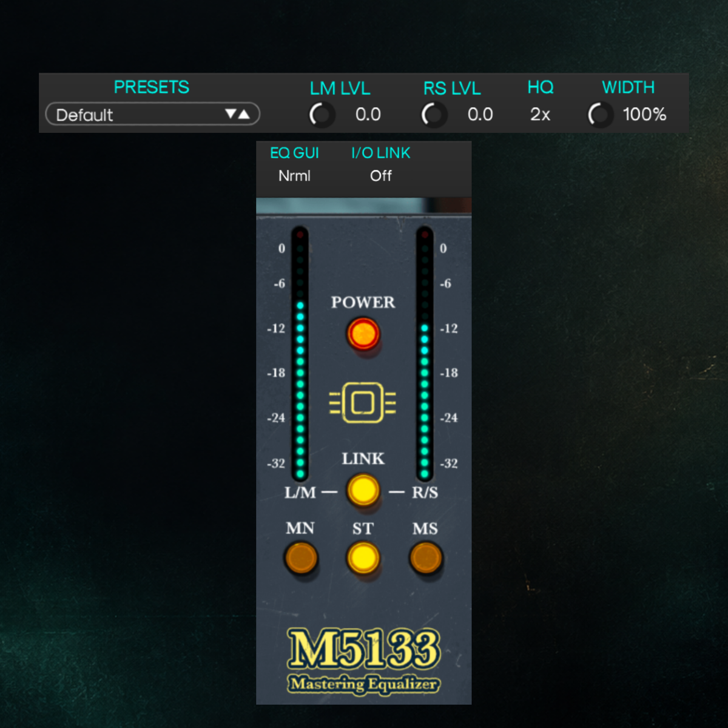The width and height of the screenshot is (728, 728).
Task: Select the RS LVL 0.0 value
Action: click(480, 114)
